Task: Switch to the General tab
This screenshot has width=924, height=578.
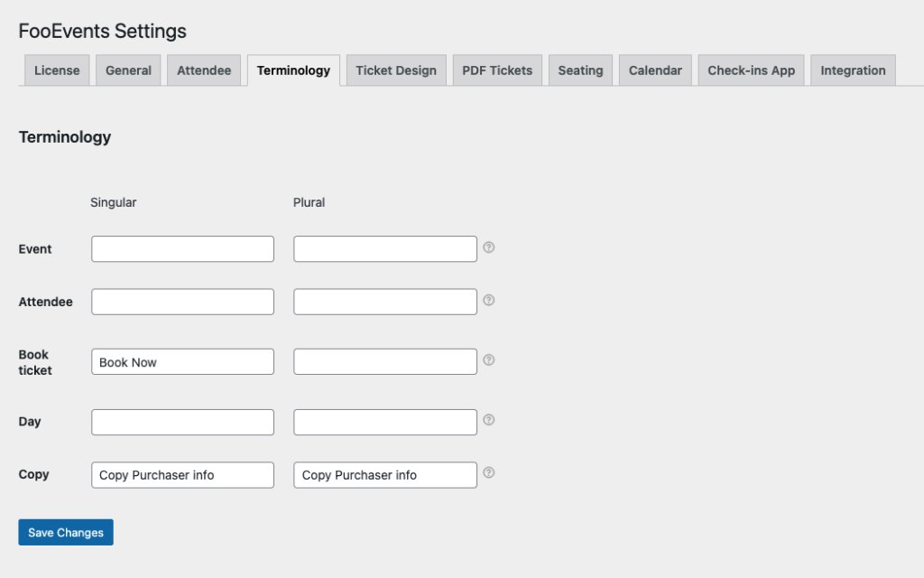Action: [128, 70]
